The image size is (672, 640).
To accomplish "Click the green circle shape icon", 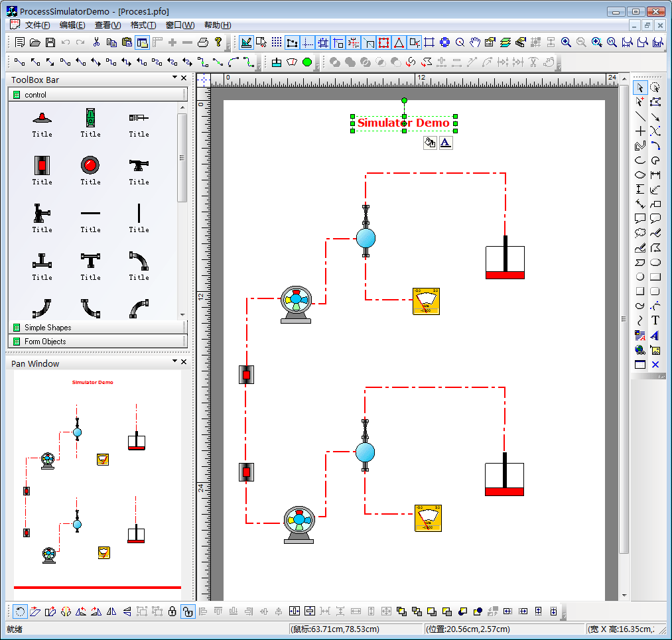I will [307, 62].
